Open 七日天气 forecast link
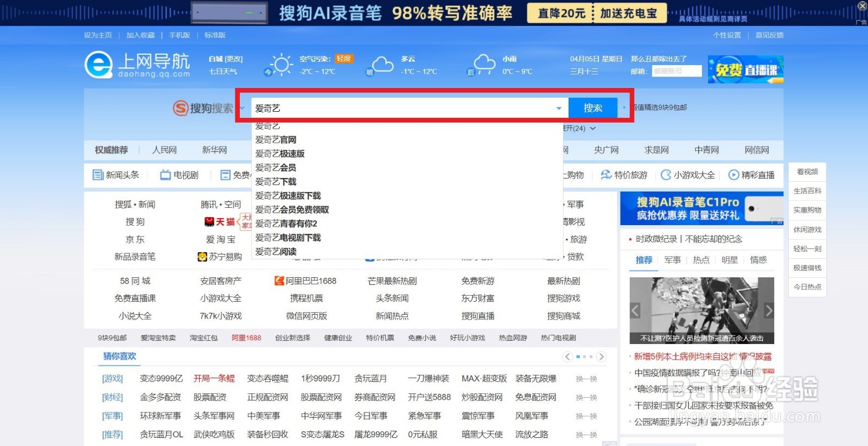 (223, 72)
